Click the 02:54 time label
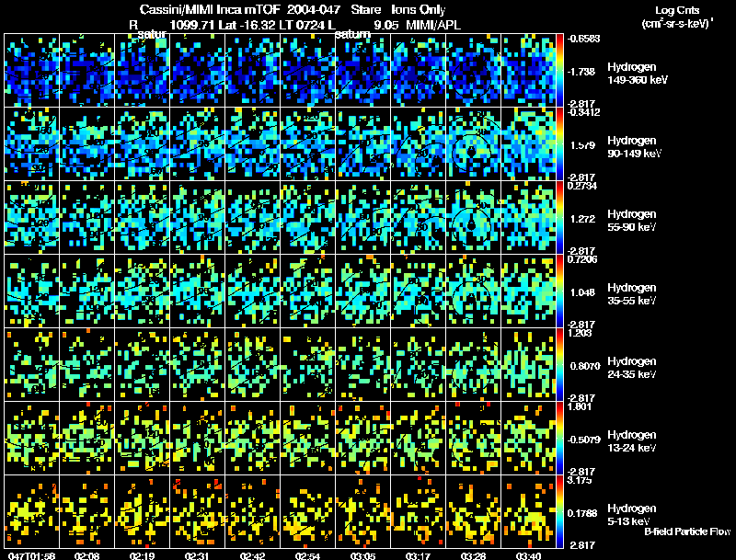 [308, 555]
